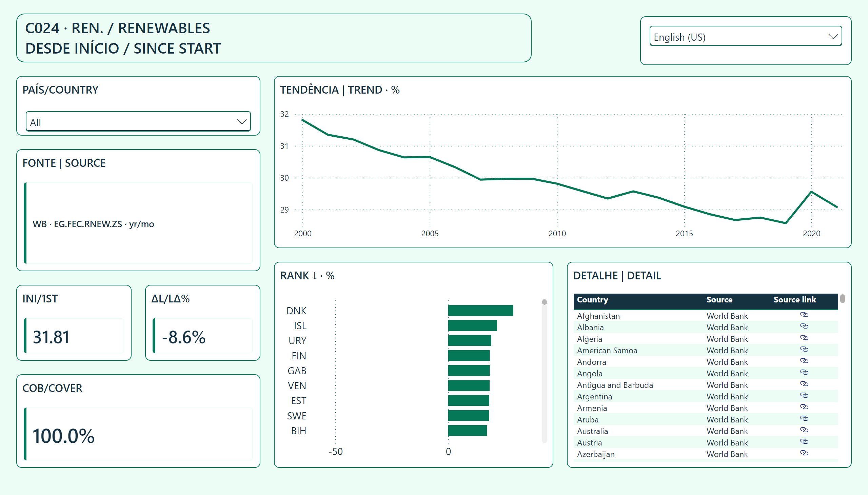The height and width of the screenshot is (495, 868).
Task: Click the rank chart vertical scrollbar thumb
Action: (544, 302)
